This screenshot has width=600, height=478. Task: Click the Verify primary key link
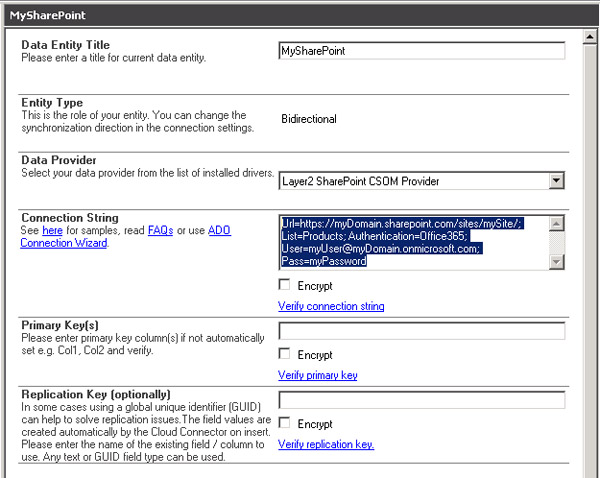[x=317, y=375]
